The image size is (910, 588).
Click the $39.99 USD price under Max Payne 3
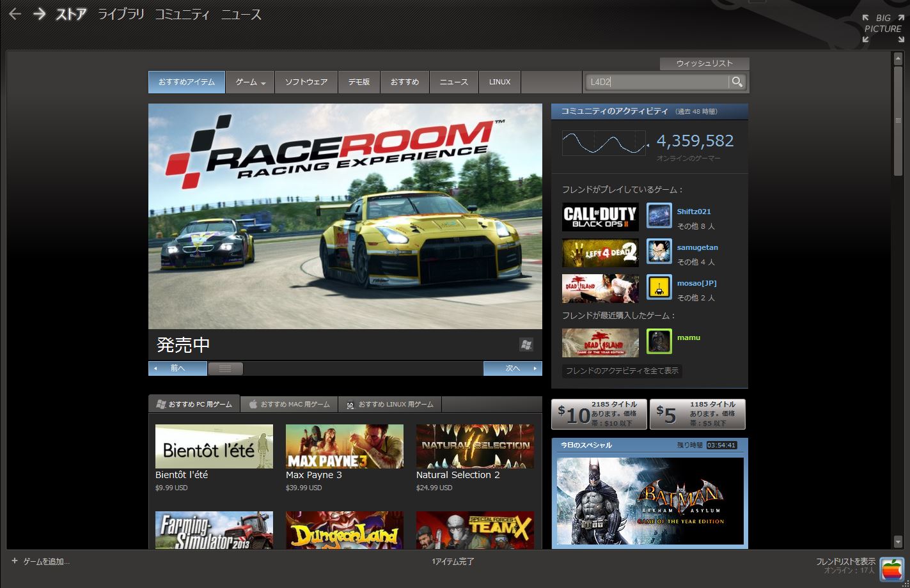click(x=304, y=488)
